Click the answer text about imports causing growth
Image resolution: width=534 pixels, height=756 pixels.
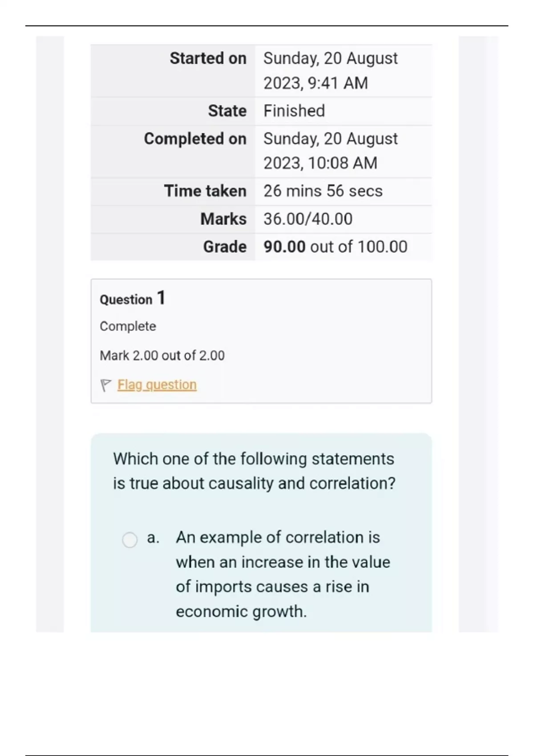pos(282,574)
